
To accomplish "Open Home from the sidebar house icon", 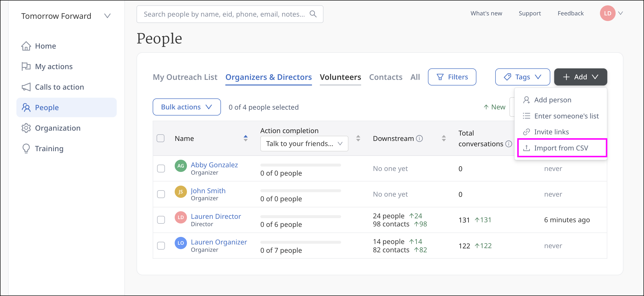I will [26, 46].
